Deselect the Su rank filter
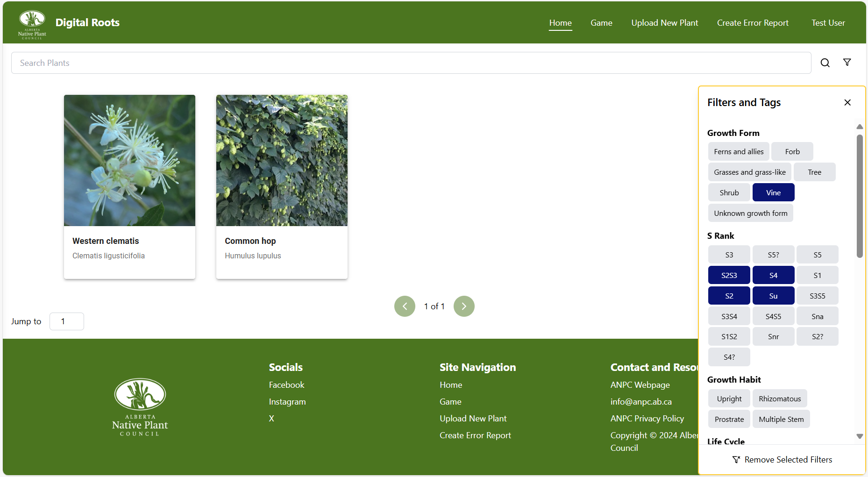 pos(773,296)
